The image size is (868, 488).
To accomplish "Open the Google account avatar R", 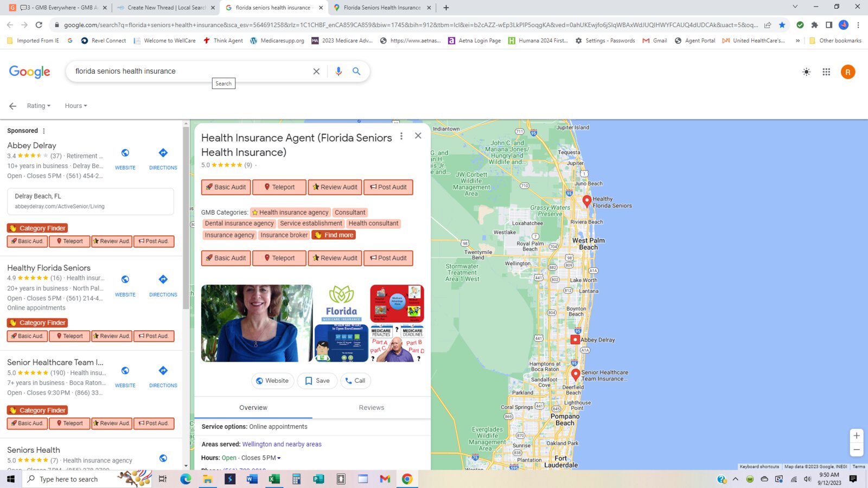I will point(848,72).
